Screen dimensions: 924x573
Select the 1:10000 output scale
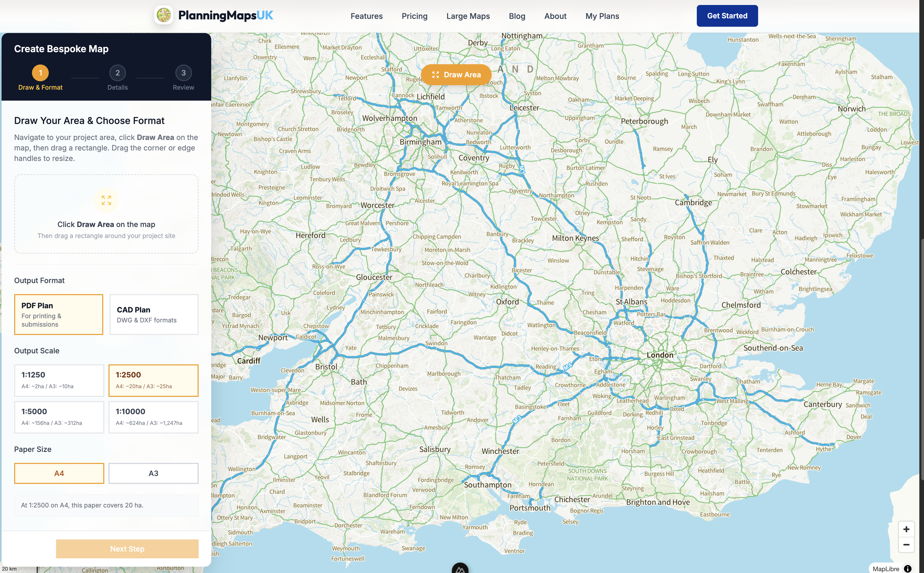coord(154,417)
